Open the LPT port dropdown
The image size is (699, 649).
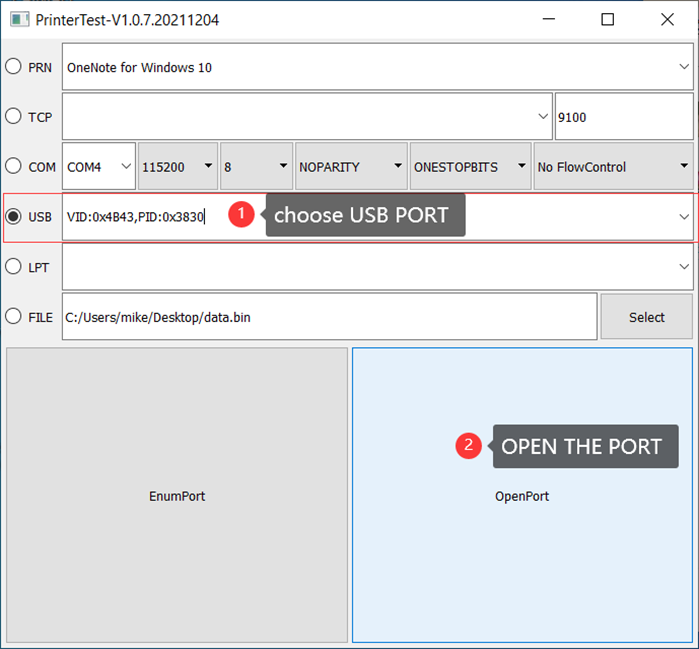click(377, 267)
